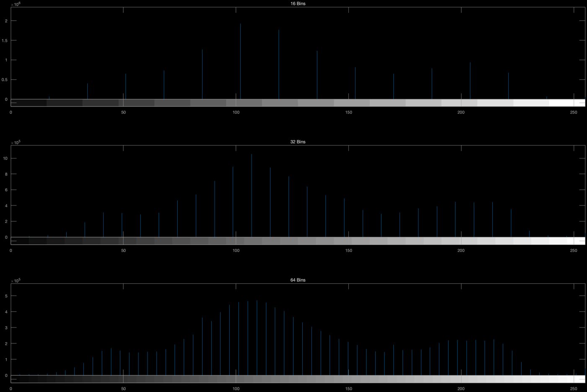Select the ×10^5 exponent label on 32 Bins plot
The image size is (587, 392).
click(16, 142)
